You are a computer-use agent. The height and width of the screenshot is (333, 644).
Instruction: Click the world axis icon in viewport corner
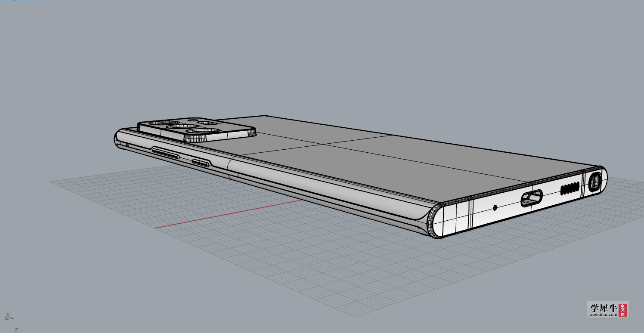(x=10, y=322)
